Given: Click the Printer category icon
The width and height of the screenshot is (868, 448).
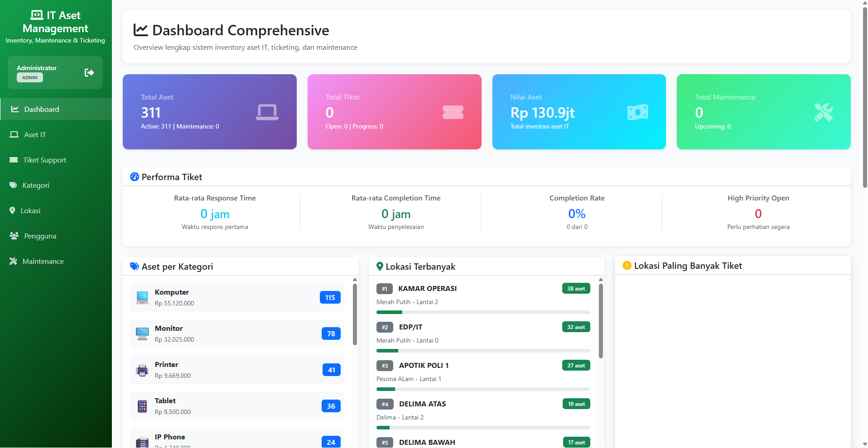Looking at the screenshot, I should (142, 370).
